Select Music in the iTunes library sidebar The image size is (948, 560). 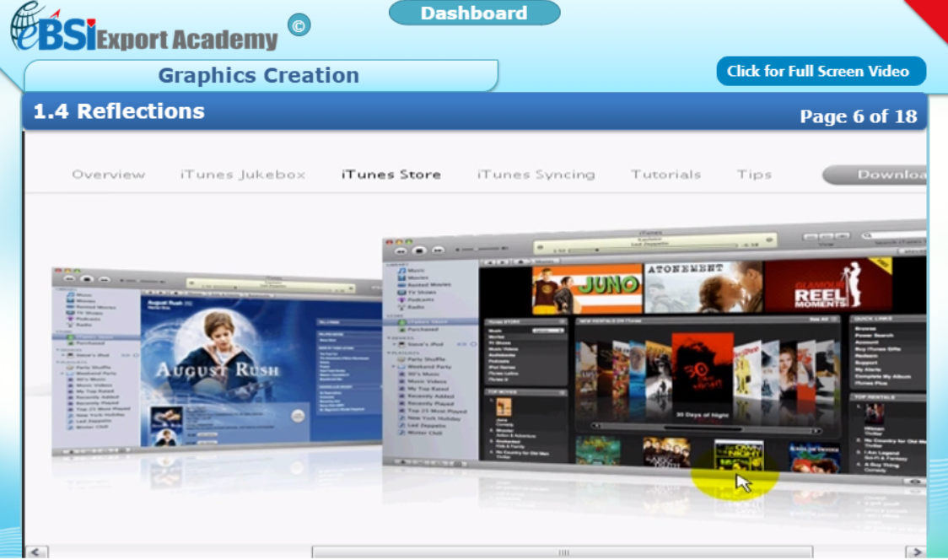[401, 271]
